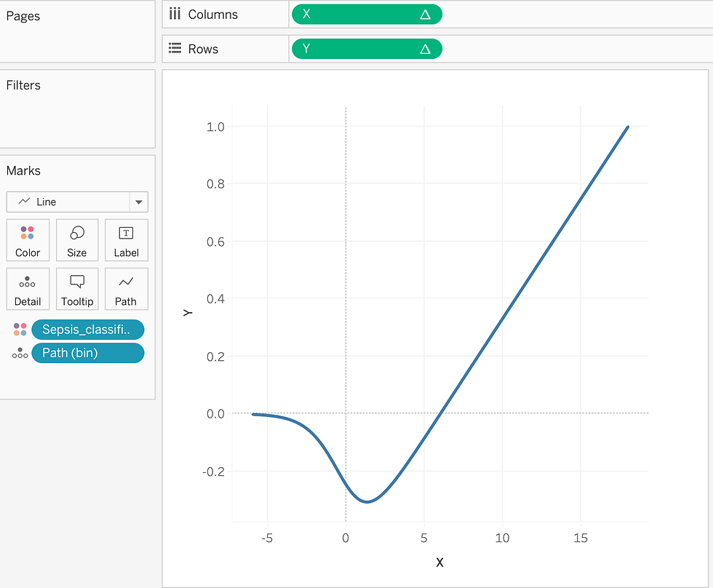Click the 0 X-axis tick label
This screenshot has height=588, width=713.
pyautogui.click(x=346, y=538)
